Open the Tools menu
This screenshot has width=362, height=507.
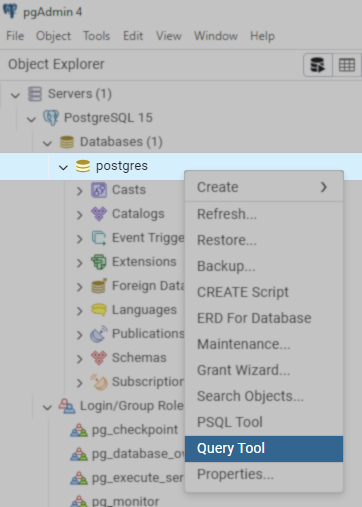coord(96,36)
